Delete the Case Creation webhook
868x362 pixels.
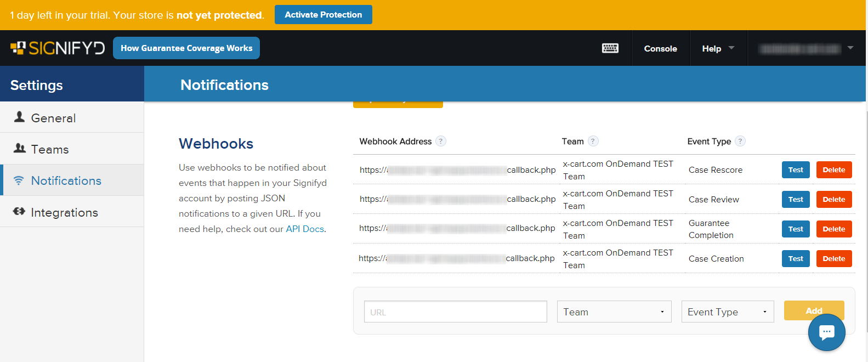[834, 259]
